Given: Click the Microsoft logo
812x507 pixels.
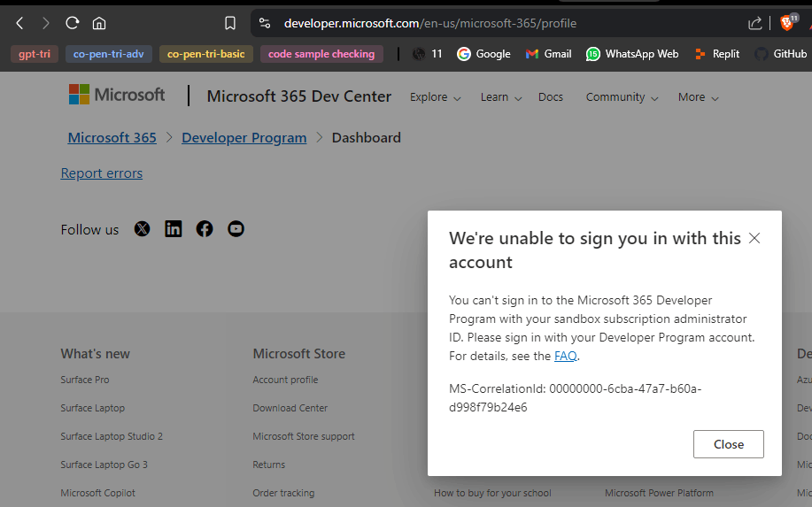Looking at the screenshot, I should coord(117,95).
